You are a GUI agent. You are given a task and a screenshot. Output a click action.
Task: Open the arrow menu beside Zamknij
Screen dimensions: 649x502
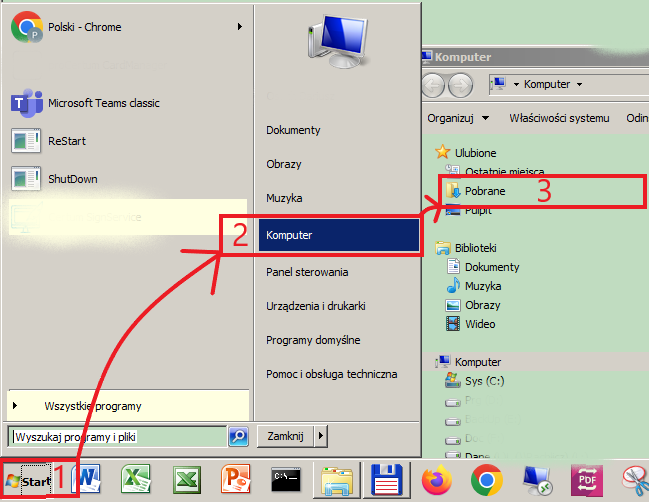pyautogui.click(x=320, y=436)
